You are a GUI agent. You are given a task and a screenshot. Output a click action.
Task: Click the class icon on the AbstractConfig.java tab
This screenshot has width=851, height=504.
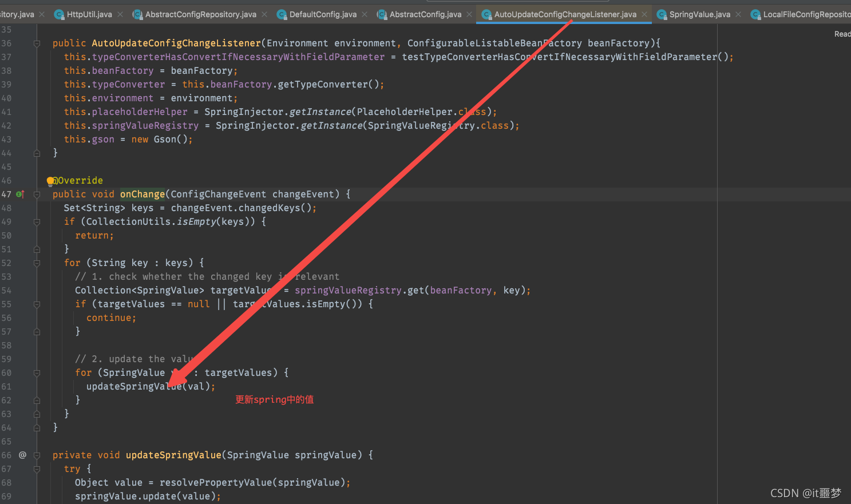(382, 14)
